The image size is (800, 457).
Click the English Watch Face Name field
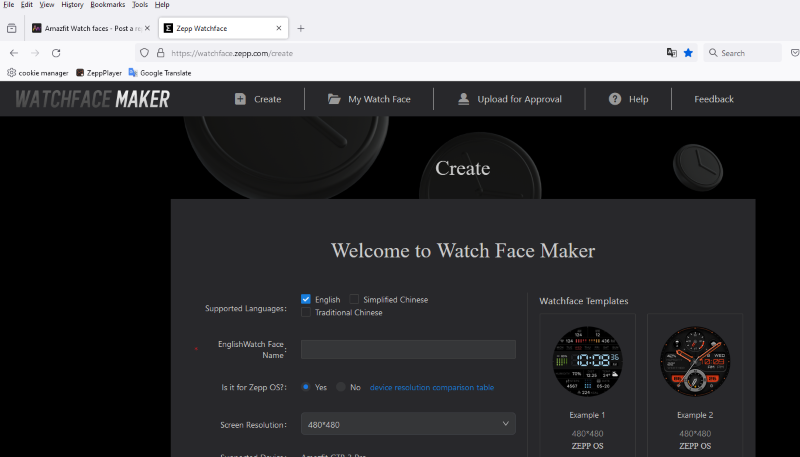[x=408, y=349]
